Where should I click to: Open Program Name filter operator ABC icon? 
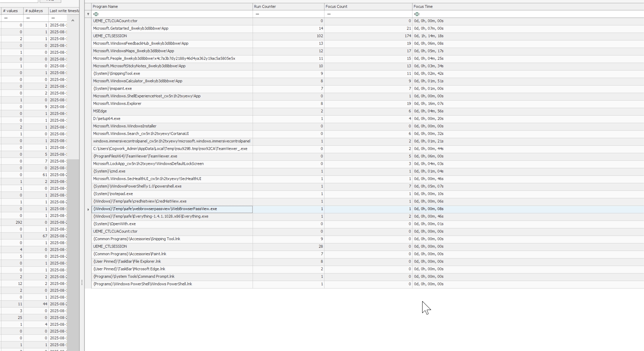96,14
